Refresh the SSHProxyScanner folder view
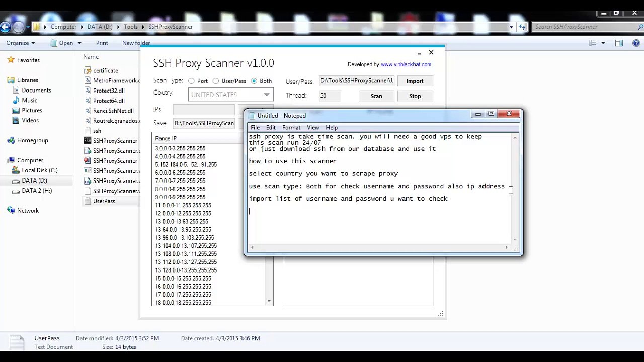The width and height of the screenshot is (644, 362). [x=522, y=27]
